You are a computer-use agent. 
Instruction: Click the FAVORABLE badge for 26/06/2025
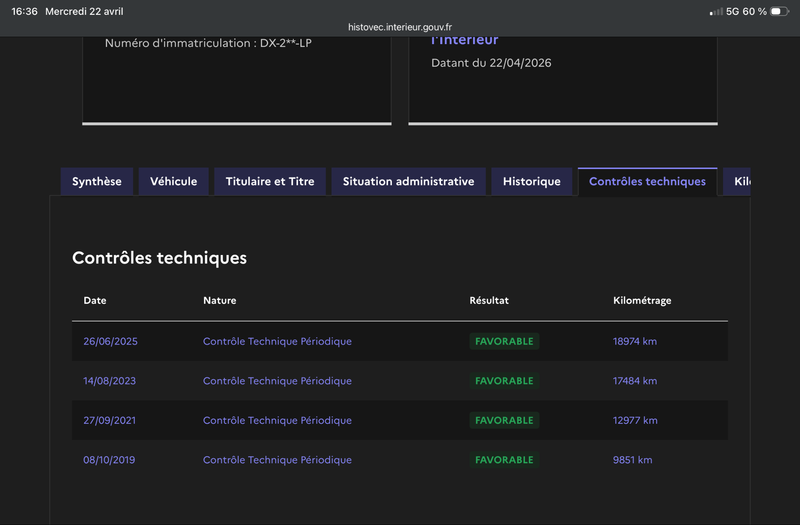pos(504,341)
